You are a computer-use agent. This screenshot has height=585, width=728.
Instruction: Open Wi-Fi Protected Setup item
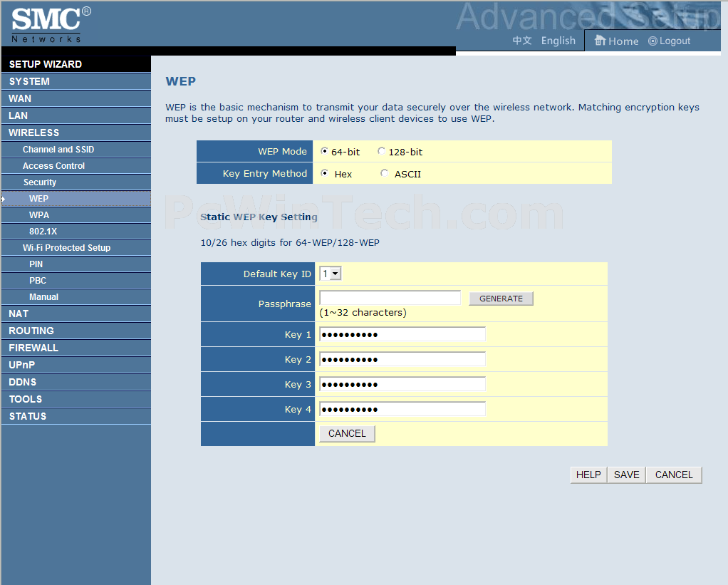[76, 248]
